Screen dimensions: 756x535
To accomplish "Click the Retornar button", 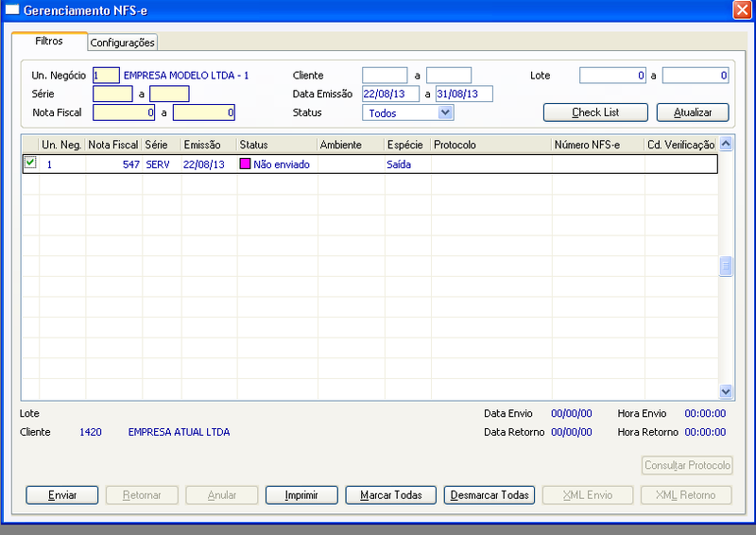I will coord(142,495).
